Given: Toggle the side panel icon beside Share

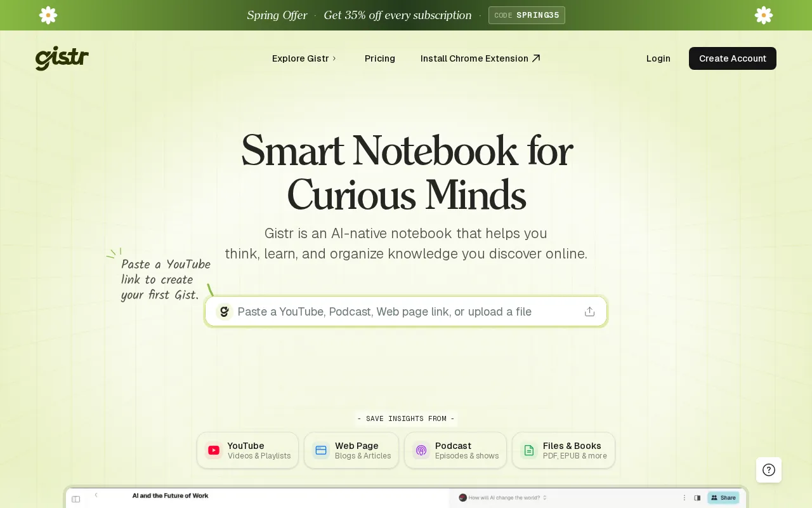Looking at the screenshot, I should tap(697, 498).
